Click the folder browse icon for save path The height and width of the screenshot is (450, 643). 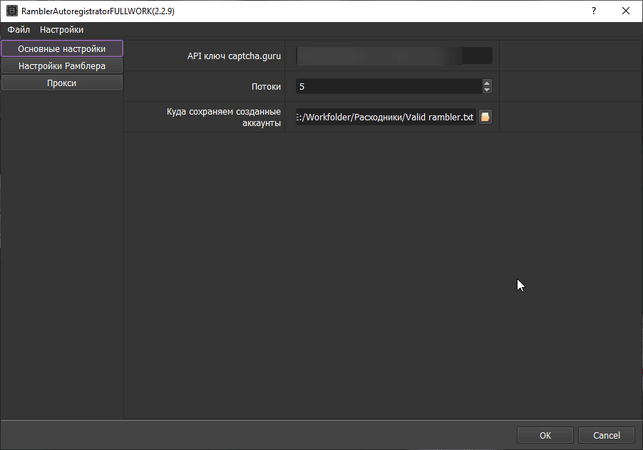pos(485,117)
